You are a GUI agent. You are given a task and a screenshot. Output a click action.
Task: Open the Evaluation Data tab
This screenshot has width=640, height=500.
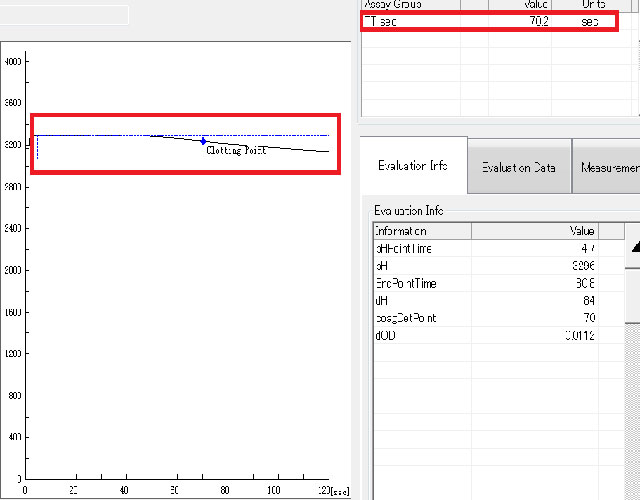click(519, 167)
